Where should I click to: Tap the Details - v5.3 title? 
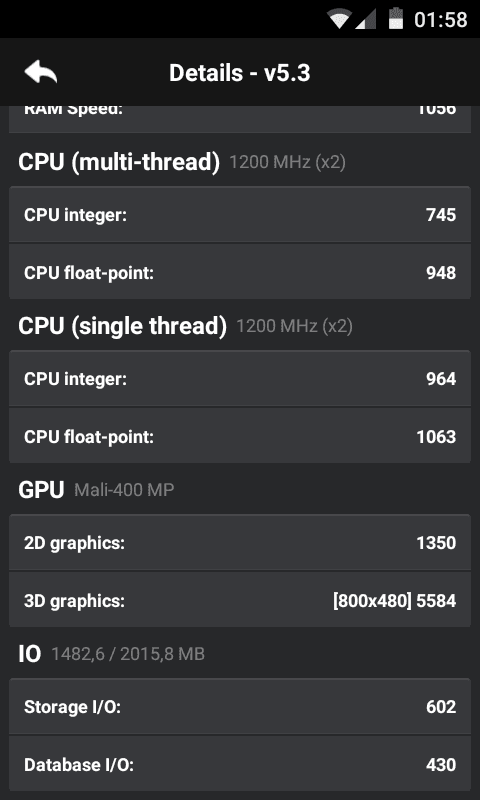point(240,73)
